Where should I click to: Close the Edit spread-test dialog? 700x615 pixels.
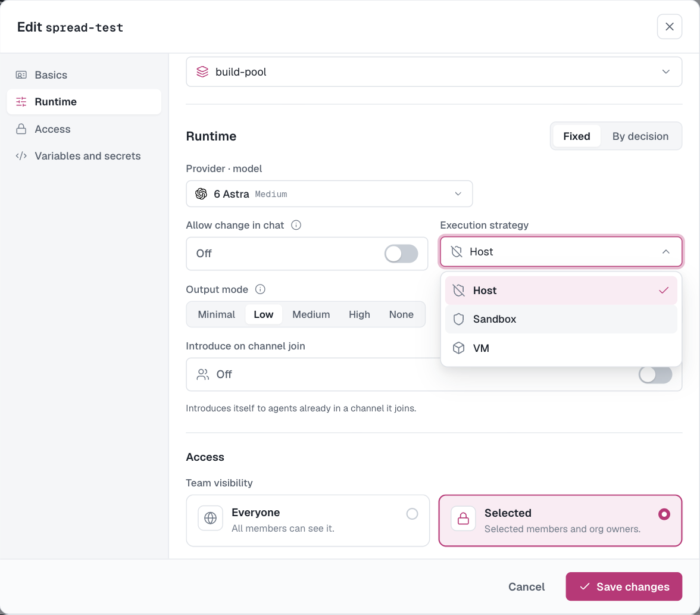click(669, 26)
